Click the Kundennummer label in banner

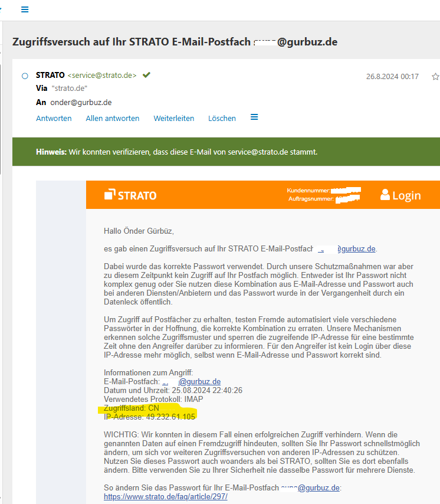[x=308, y=191]
